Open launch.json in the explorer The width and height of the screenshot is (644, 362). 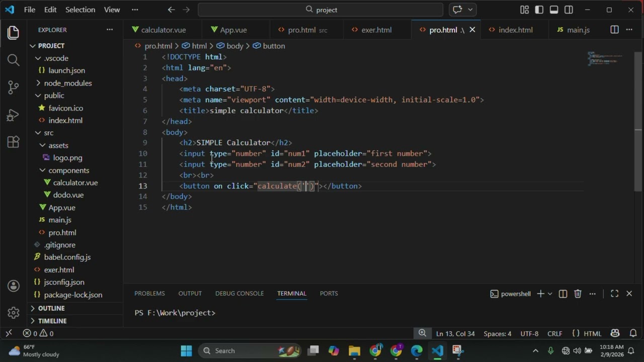[66, 70]
